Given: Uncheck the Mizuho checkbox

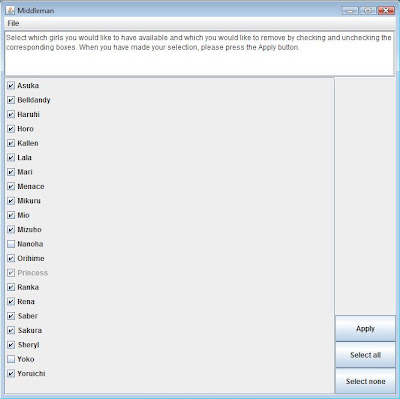Looking at the screenshot, I should pyautogui.click(x=11, y=230).
